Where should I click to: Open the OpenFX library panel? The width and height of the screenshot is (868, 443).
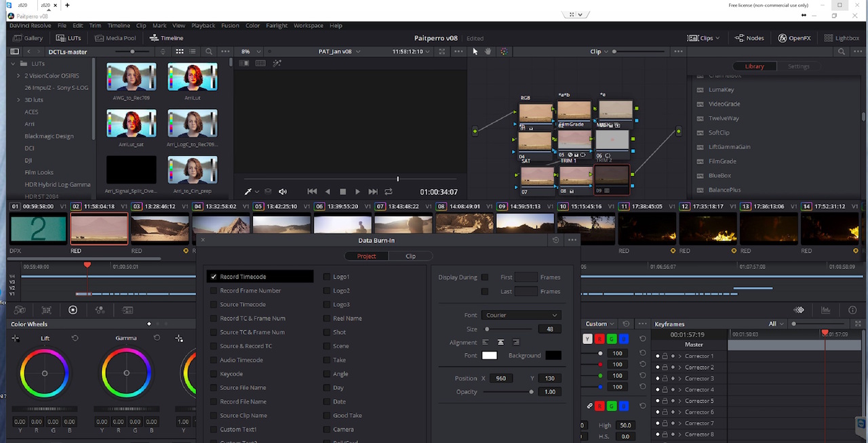click(x=795, y=38)
